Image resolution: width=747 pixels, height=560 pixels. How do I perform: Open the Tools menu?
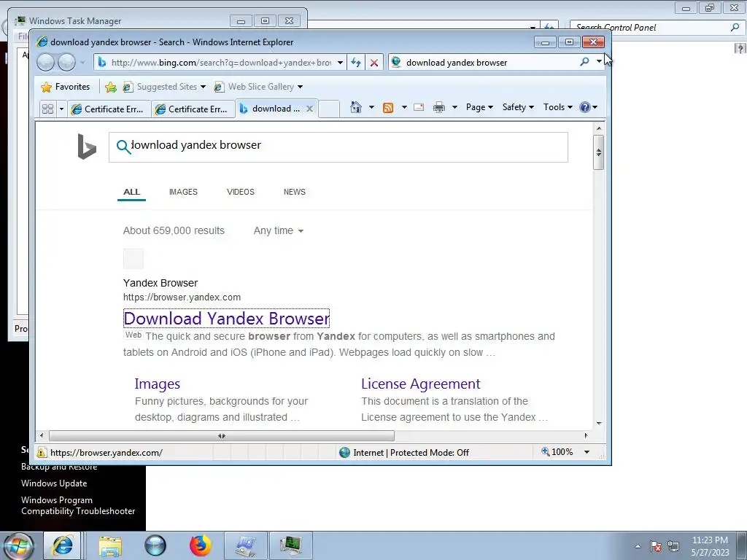pos(558,107)
